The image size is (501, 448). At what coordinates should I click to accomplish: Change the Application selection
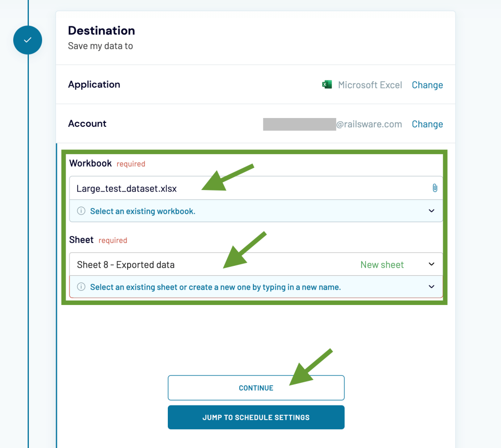(427, 85)
